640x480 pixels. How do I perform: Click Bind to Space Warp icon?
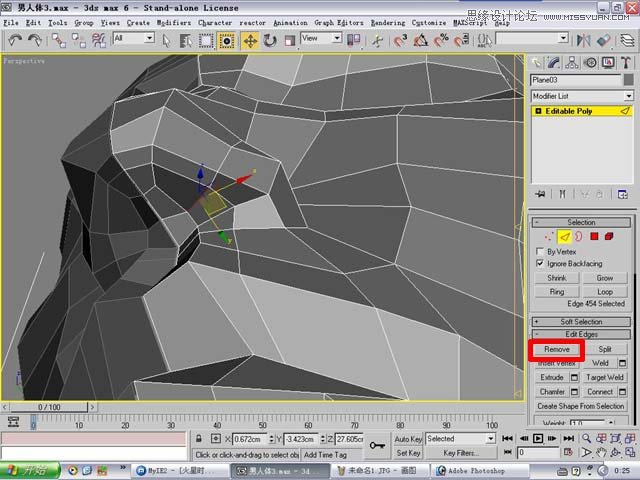click(98, 40)
